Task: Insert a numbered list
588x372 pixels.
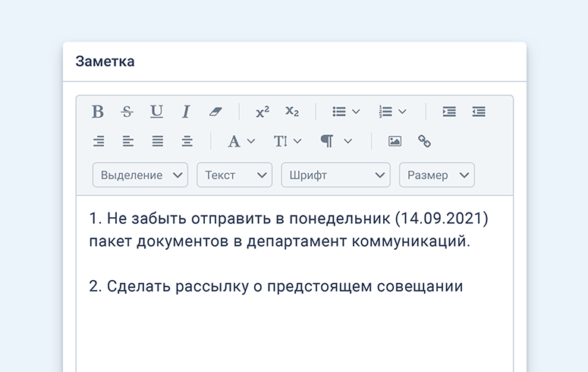Action: point(385,112)
